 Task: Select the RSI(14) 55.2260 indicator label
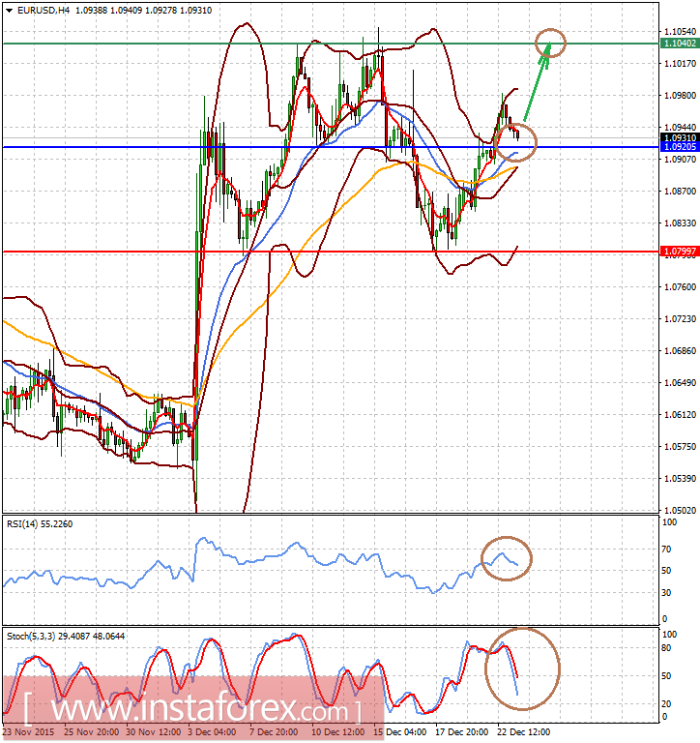[x=40, y=524]
